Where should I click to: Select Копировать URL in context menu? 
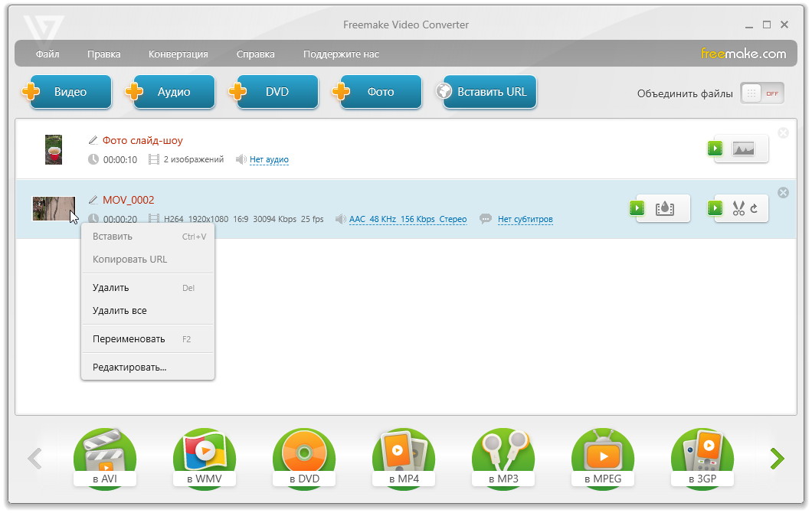tap(148, 260)
